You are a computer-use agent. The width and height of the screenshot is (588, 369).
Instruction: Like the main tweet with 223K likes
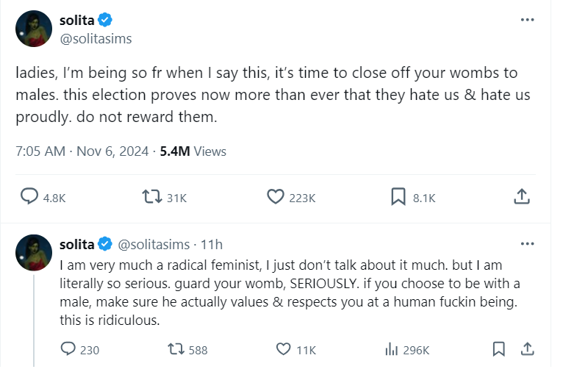tap(275, 197)
